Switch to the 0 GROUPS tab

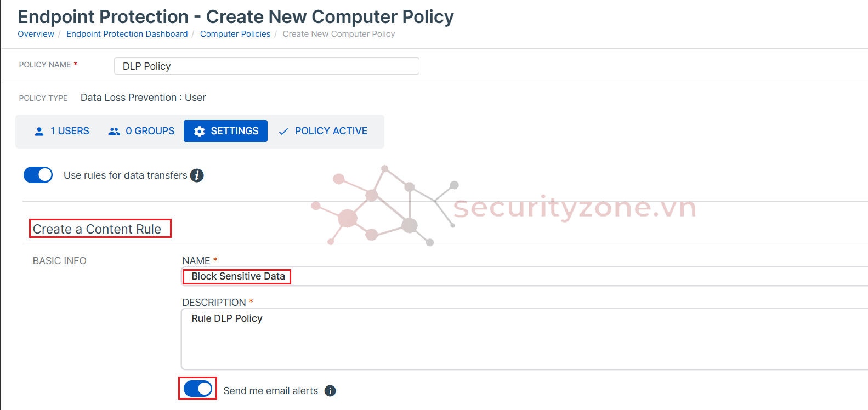tap(150, 131)
